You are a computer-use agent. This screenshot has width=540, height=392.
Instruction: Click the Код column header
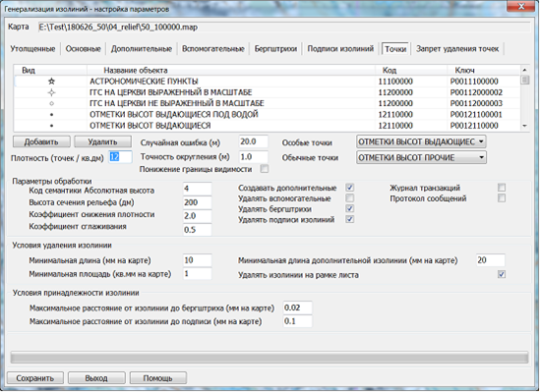point(411,70)
